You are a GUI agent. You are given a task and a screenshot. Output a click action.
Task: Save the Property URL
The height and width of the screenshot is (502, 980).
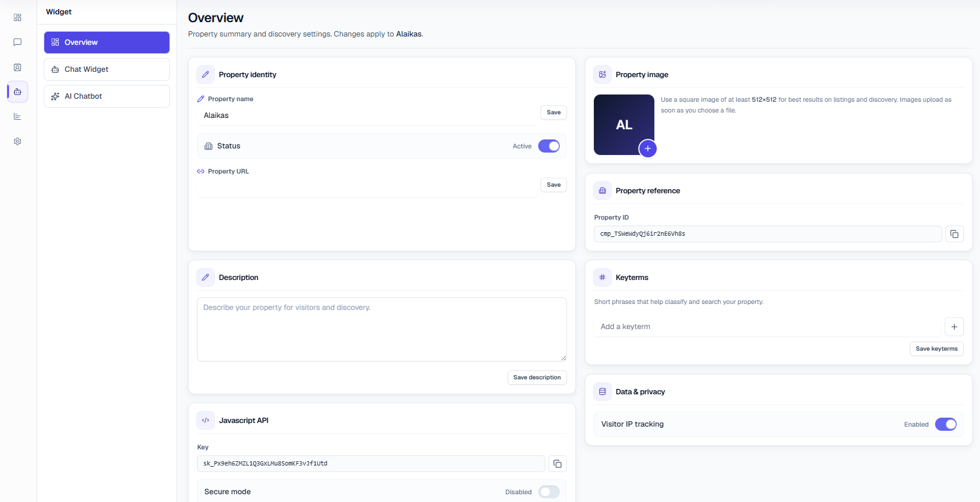554,185
